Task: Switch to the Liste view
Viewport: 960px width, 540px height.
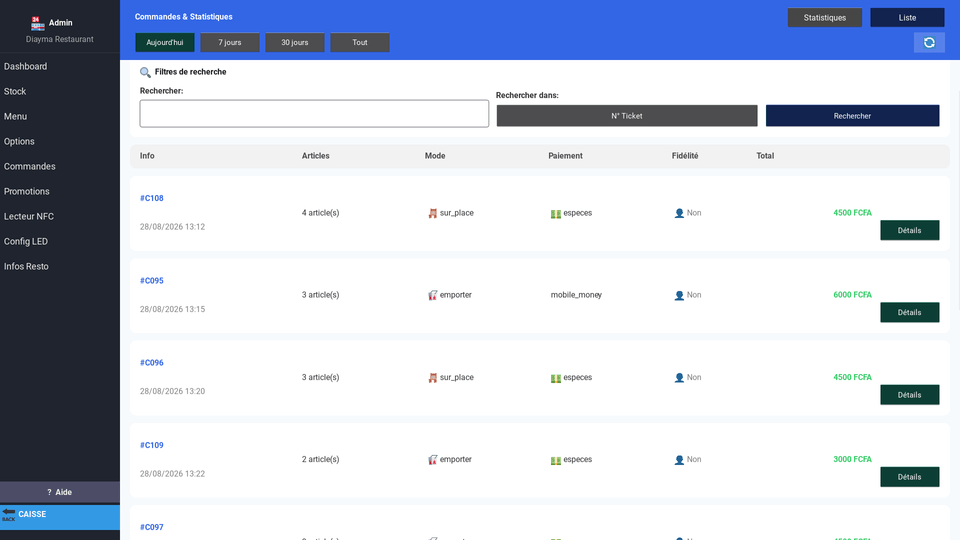Action: point(907,18)
